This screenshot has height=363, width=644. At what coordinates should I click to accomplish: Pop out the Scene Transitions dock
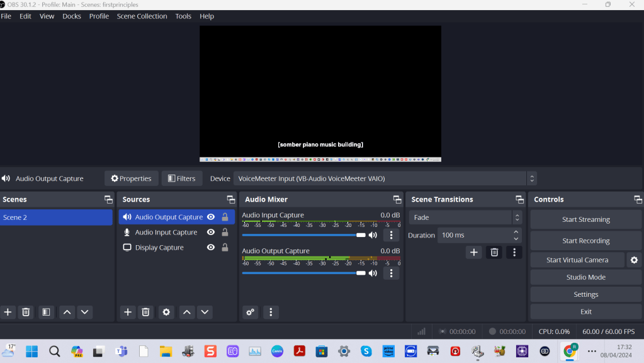point(519,199)
